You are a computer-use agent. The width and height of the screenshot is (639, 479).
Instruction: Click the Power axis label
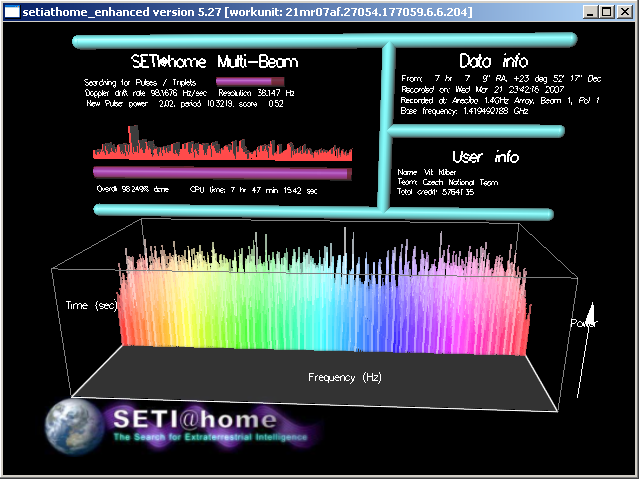(584, 324)
